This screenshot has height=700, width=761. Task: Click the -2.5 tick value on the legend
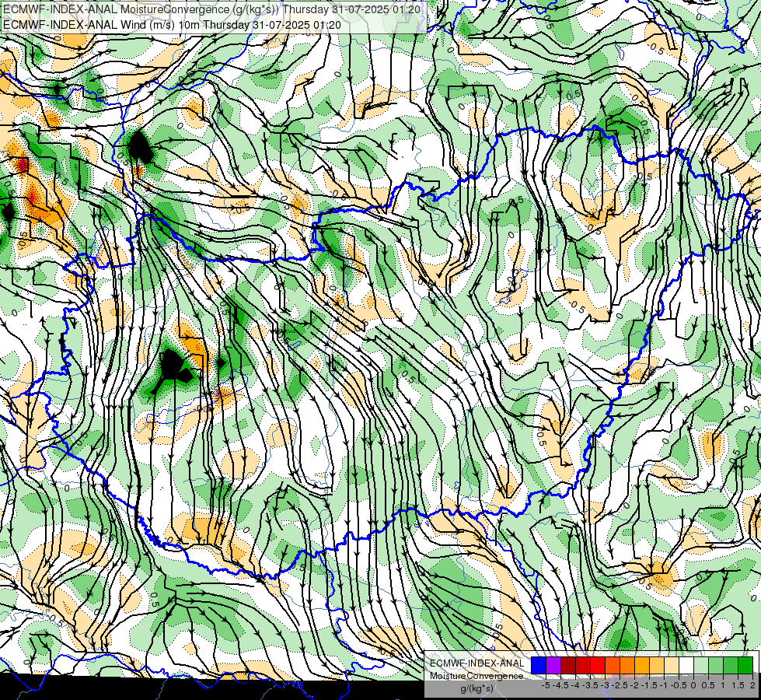pos(620,685)
